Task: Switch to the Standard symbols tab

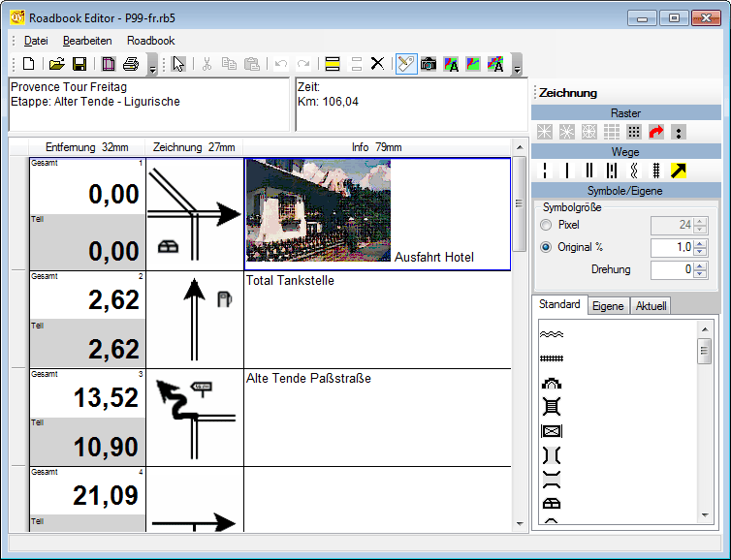Action: [559, 304]
